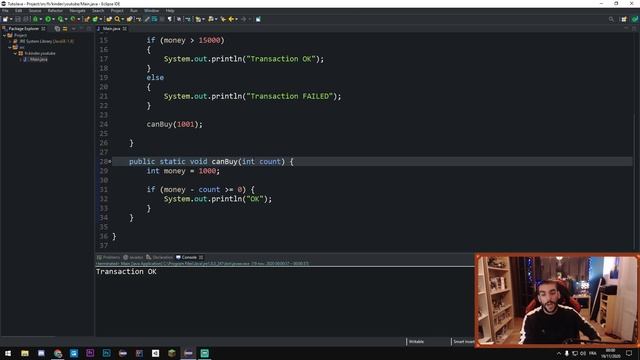Click the Pin Editor toolbar icon
The image size is (640, 360).
point(258,19)
